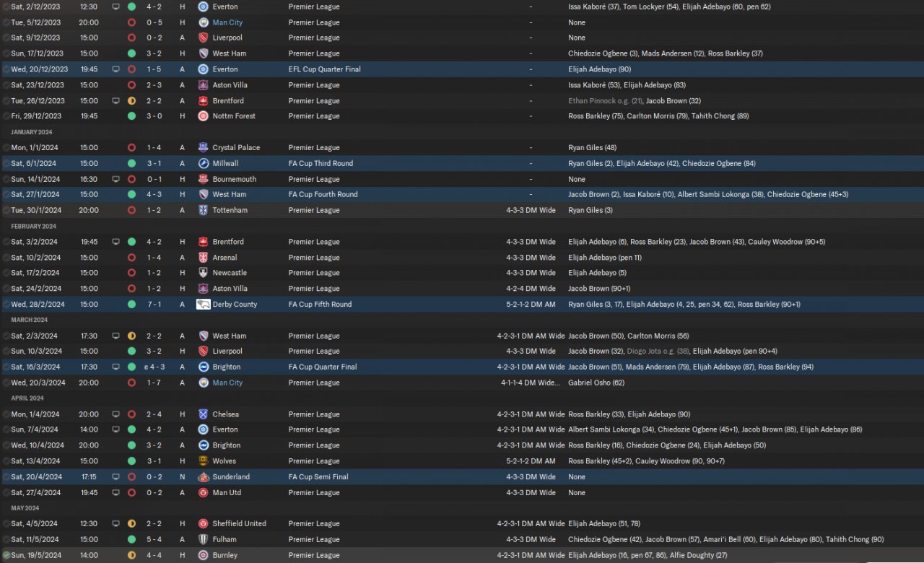
Task: Click the Liverpool badge on the 9/12/2023 row
Action: 204,38
